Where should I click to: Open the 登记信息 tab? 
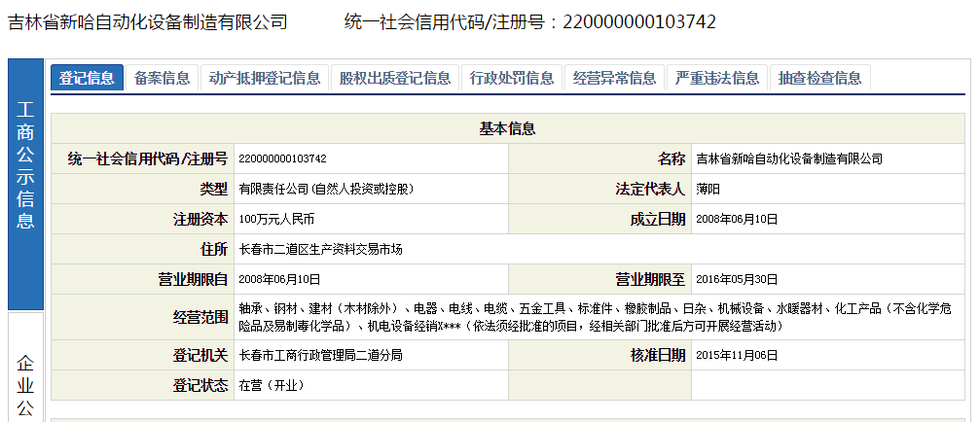tap(87, 78)
